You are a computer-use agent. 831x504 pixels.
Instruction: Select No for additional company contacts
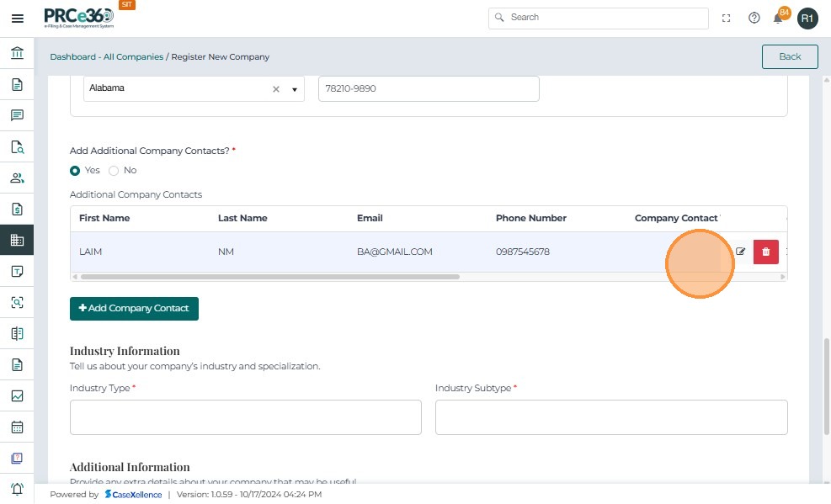[114, 170]
